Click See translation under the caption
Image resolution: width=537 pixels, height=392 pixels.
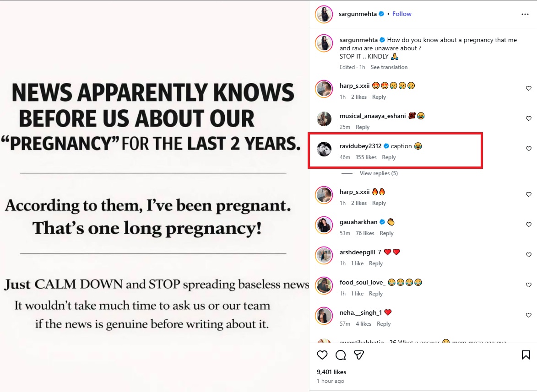click(x=389, y=67)
